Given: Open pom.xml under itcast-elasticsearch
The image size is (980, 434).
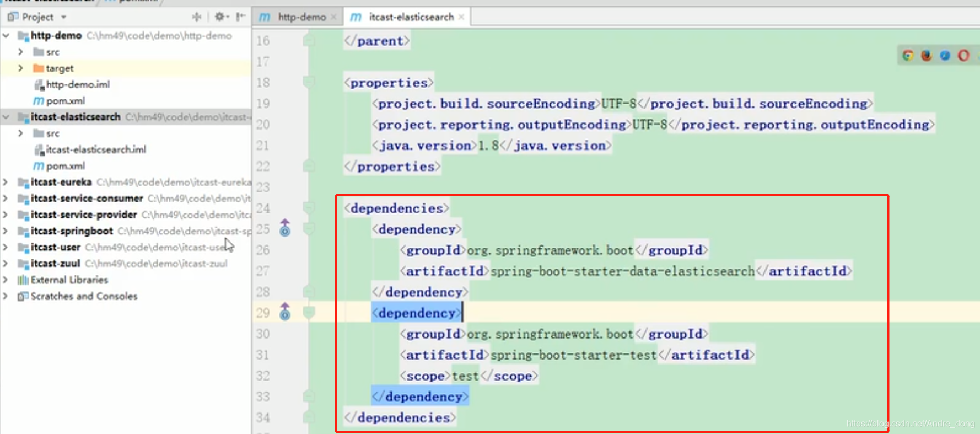Looking at the screenshot, I should point(65,166).
